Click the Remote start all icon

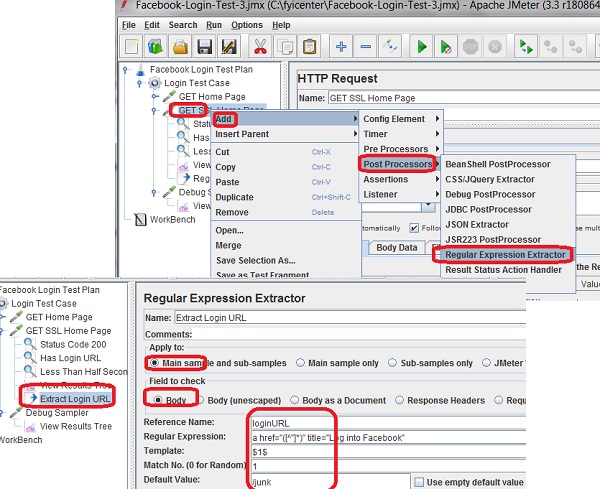point(526,47)
